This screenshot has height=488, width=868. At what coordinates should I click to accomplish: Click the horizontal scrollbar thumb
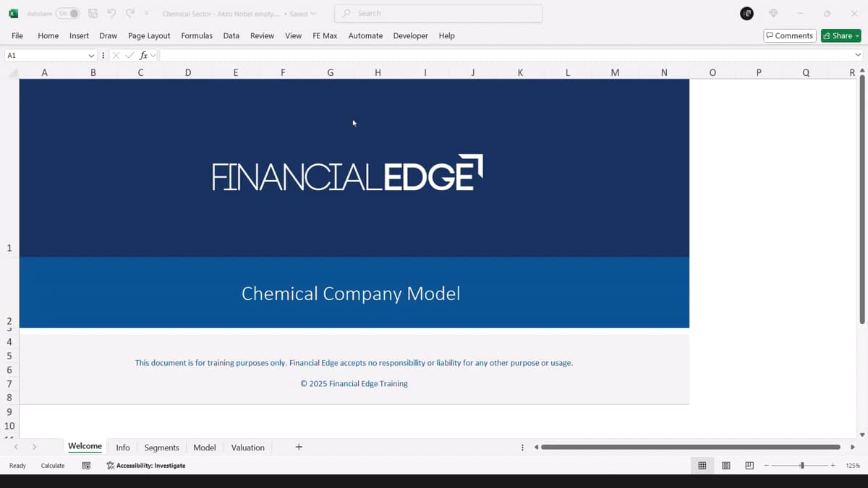tap(691, 448)
